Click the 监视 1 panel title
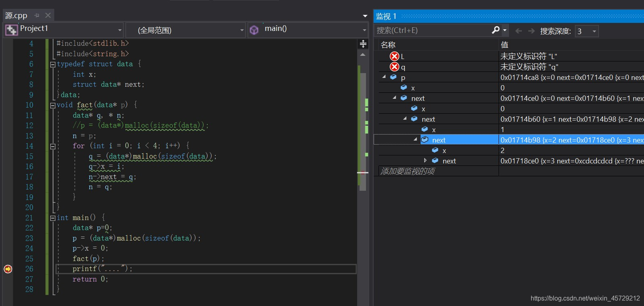Image resolution: width=644 pixels, height=306 pixels. click(386, 16)
